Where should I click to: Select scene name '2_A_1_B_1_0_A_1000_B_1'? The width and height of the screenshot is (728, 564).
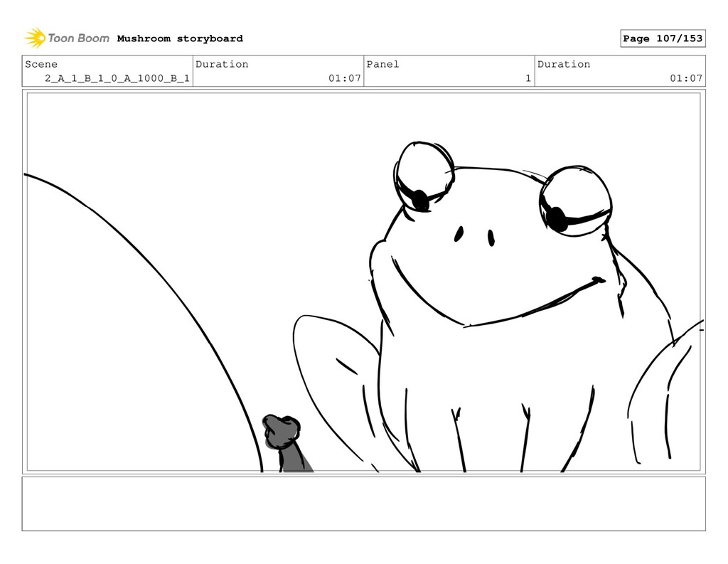pos(117,78)
